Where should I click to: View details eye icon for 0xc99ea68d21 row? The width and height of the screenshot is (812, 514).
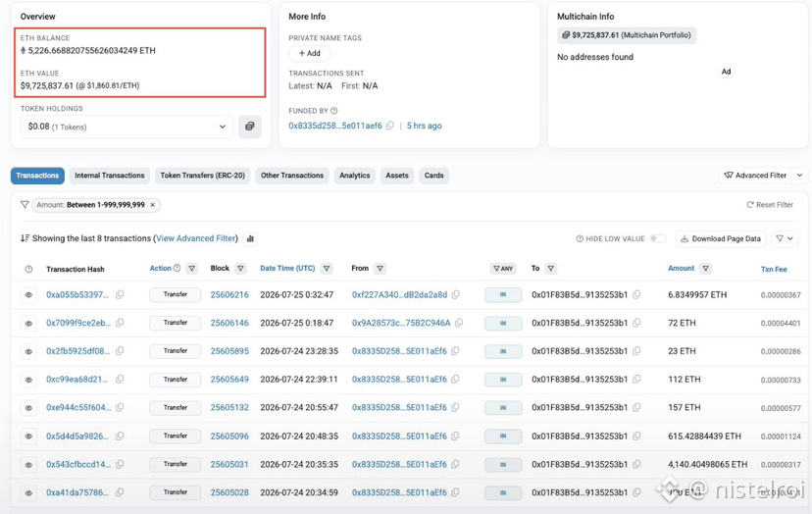(x=29, y=380)
